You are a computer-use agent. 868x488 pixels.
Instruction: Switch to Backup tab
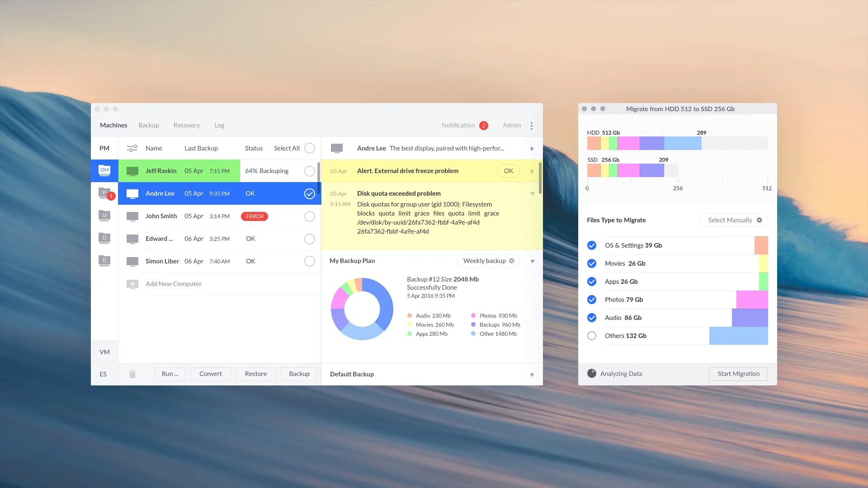(149, 125)
